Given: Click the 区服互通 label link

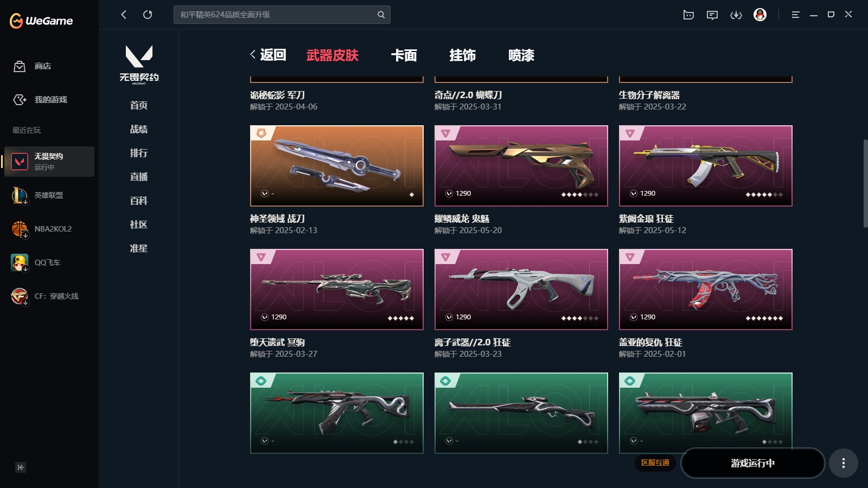Looking at the screenshot, I should pyautogui.click(x=655, y=463).
